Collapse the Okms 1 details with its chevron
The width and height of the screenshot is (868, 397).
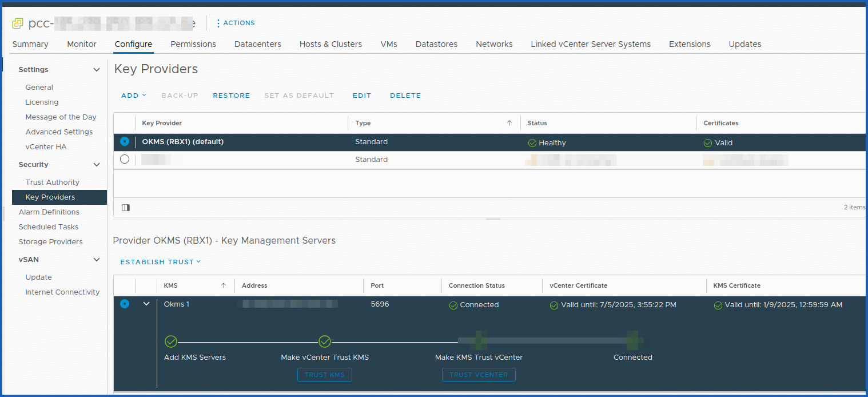[x=146, y=304]
